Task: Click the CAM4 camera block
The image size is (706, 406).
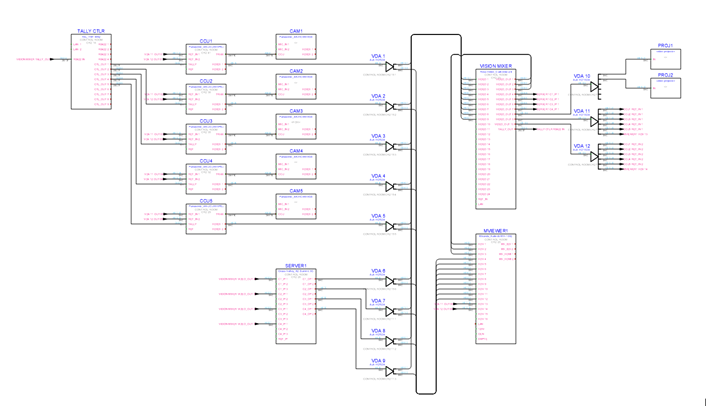Action: point(296,172)
